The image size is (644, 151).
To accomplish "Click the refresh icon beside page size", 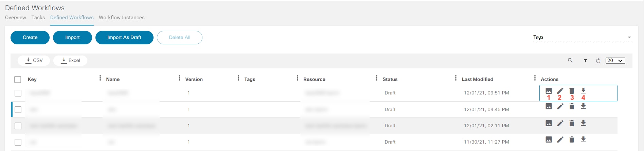I will [x=598, y=61].
